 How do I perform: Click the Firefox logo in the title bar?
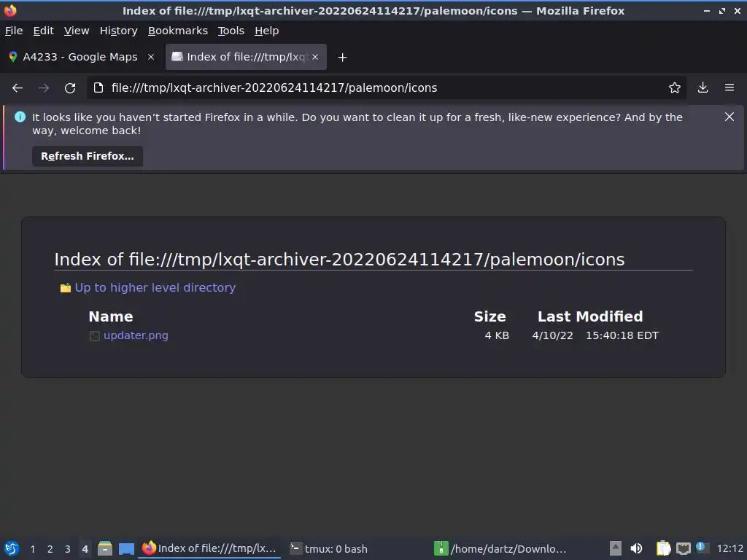click(10, 10)
